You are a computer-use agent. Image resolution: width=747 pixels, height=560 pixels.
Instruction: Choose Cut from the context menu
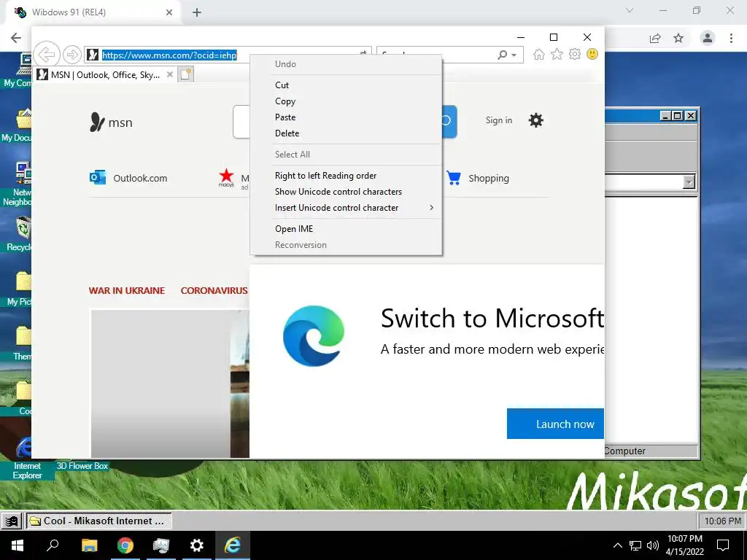coord(345,85)
